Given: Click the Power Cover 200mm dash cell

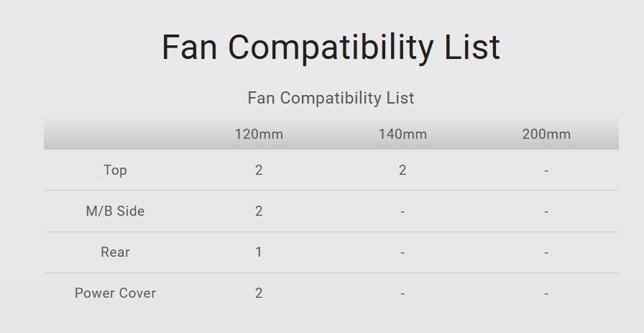Looking at the screenshot, I should point(546,294).
